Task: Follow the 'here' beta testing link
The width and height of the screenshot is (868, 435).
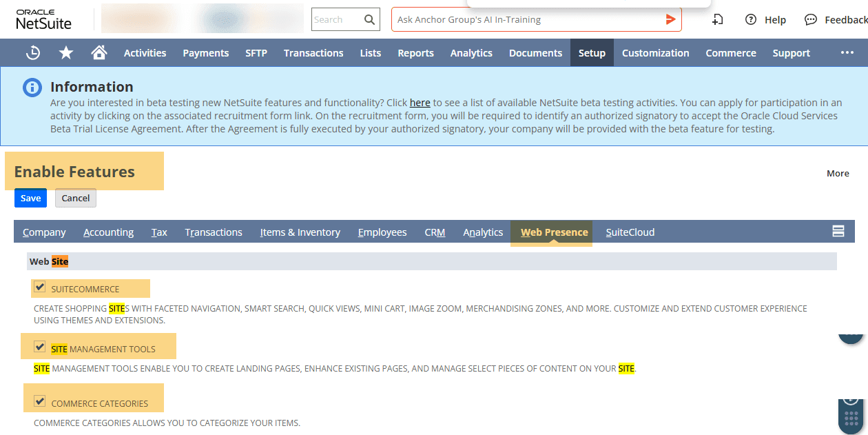Action: pos(420,103)
